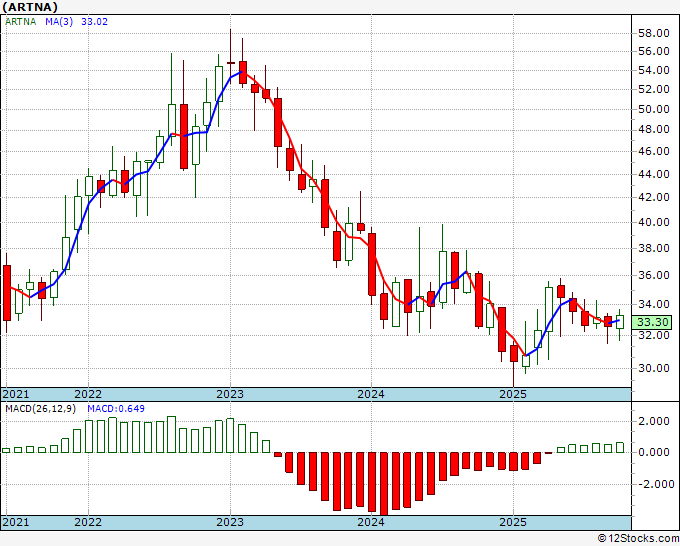Click the MACD:0.649 value readout
Viewport: 680px width, 546px height.
116,409
